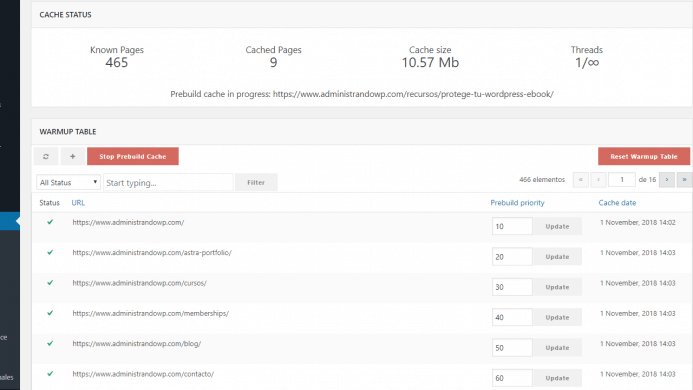Click cache date 1 November, 2018 14:02
The image size is (693, 390).
click(x=637, y=222)
